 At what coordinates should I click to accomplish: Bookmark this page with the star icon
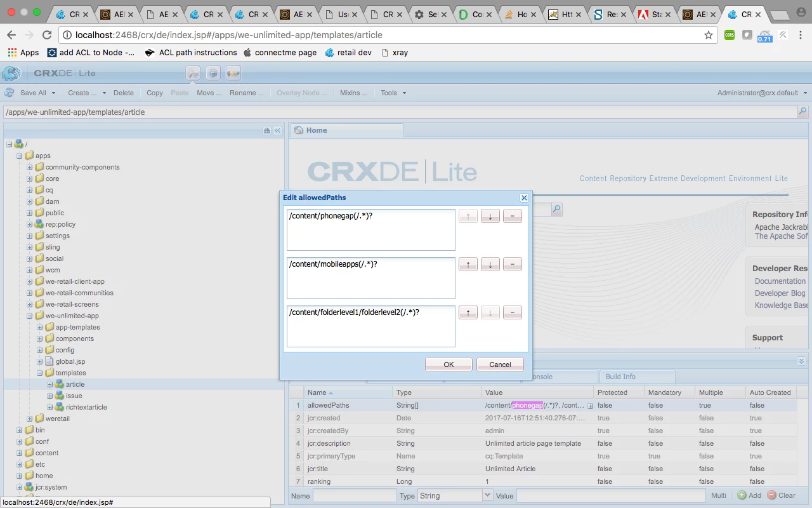709,35
